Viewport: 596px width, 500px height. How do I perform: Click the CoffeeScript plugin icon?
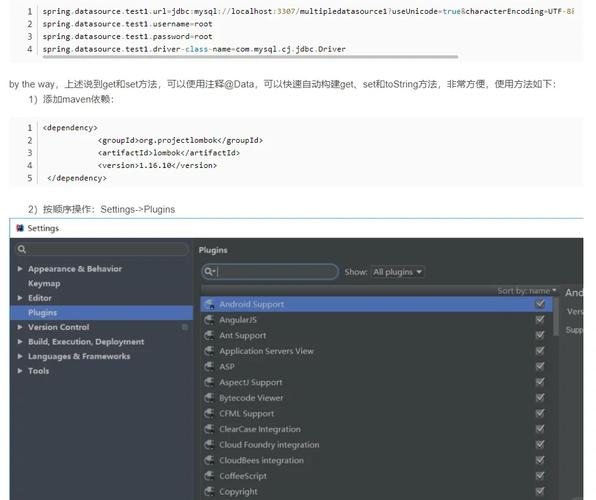click(209, 476)
